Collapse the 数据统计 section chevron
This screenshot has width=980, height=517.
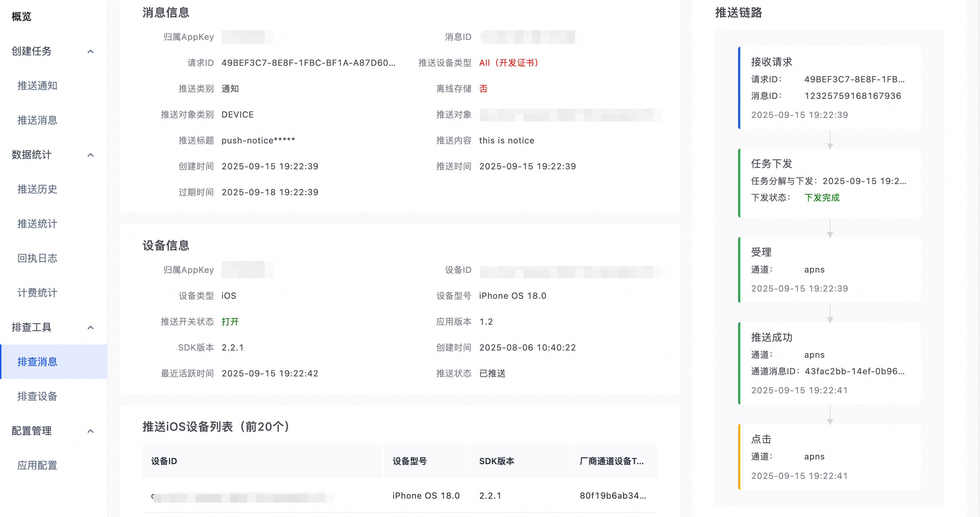coord(91,155)
